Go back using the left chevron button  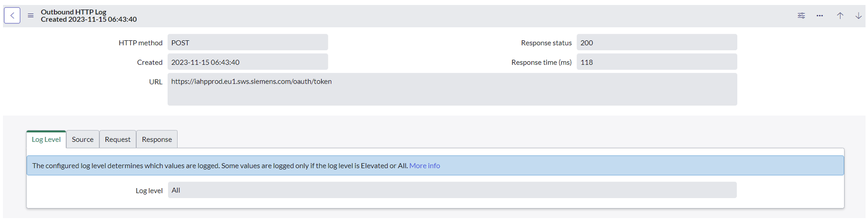click(x=12, y=15)
